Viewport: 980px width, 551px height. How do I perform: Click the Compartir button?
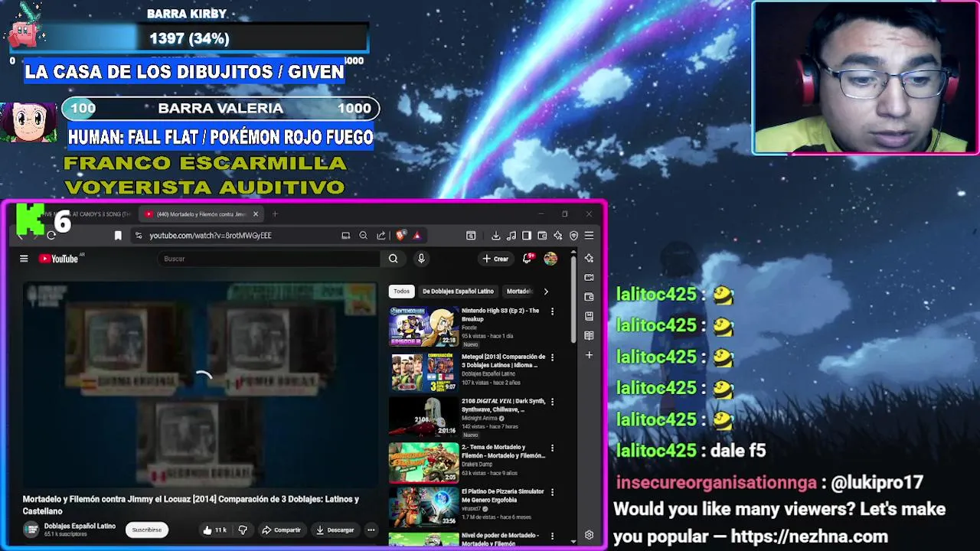pos(281,530)
